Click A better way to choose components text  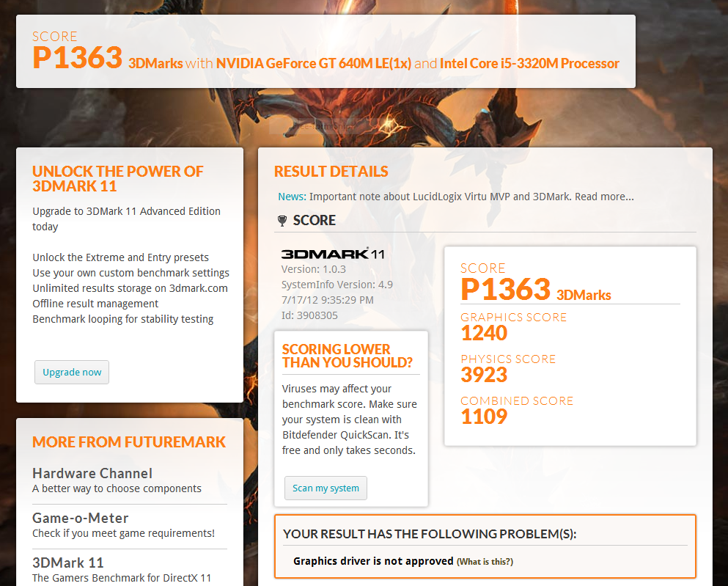[x=117, y=488]
